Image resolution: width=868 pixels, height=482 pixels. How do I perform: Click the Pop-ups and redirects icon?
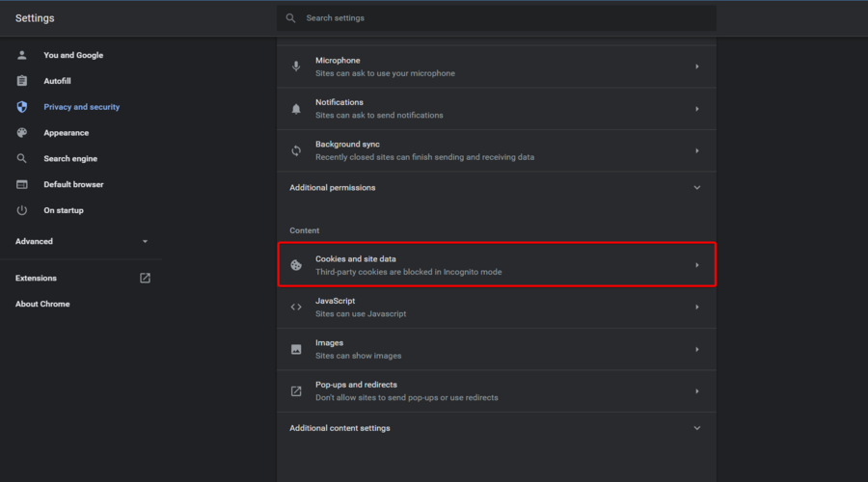tap(296, 391)
